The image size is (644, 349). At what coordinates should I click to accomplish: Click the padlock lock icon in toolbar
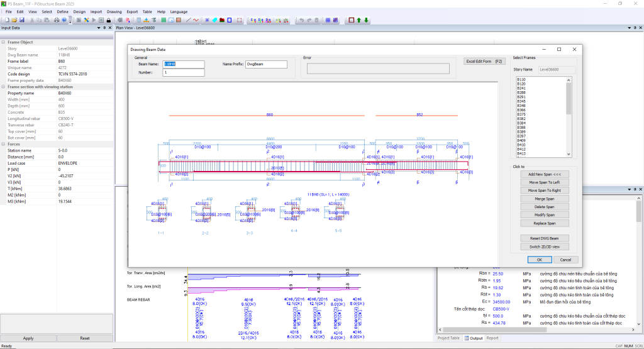pyautogui.click(x=109, y=20)
